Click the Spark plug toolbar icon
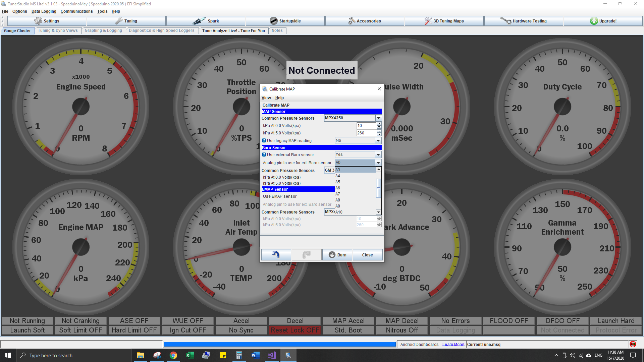The height and width of the screenshot is (362, 644). click(x=200, y=20)
